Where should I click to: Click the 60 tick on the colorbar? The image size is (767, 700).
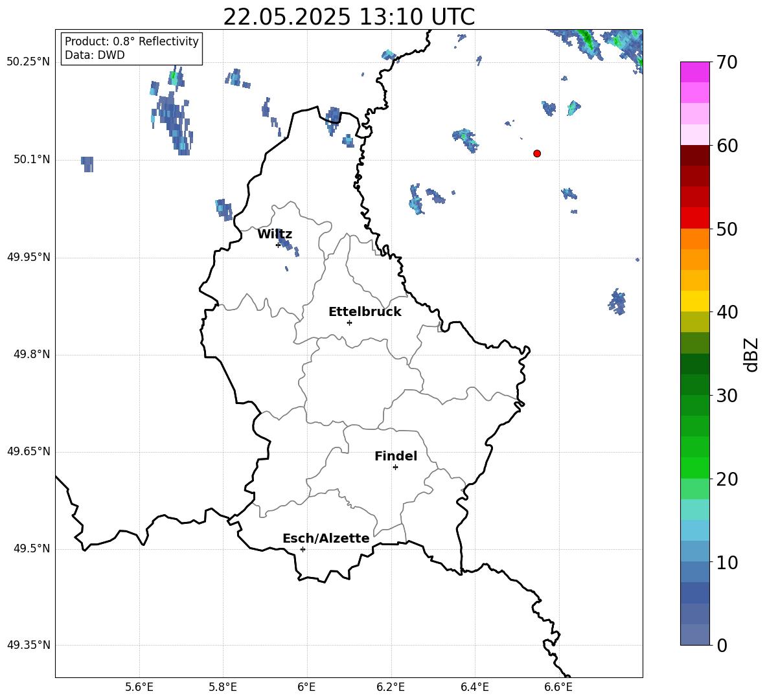click(727, 146)
